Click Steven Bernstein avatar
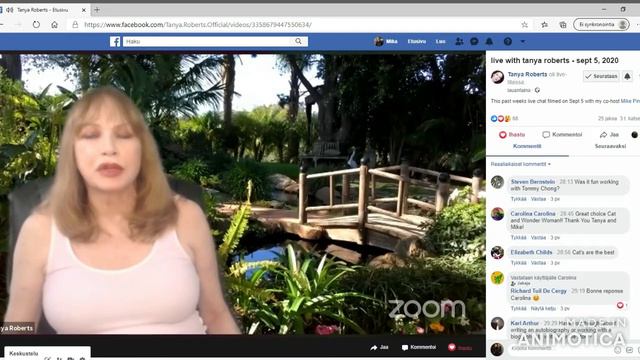The image size is (640, 360). (x=497, y=182)
